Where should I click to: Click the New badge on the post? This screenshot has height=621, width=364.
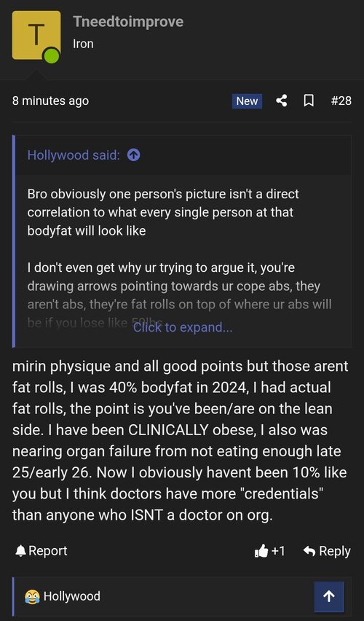click(247, 101)
